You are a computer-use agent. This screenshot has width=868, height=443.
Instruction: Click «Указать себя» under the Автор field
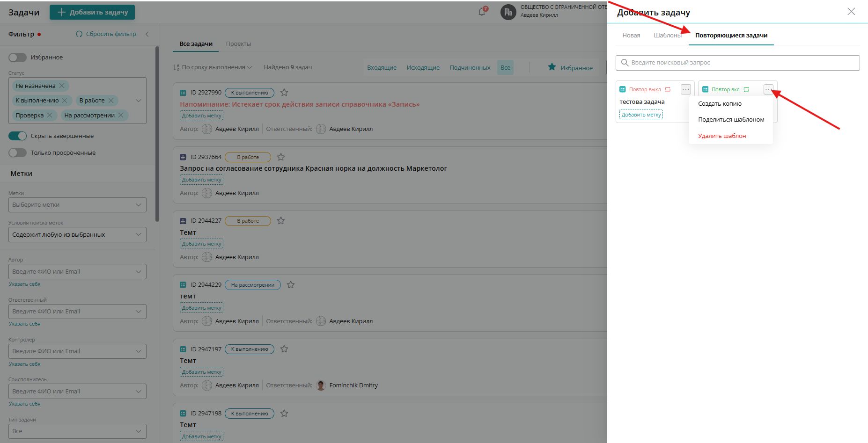click(24, 284)
